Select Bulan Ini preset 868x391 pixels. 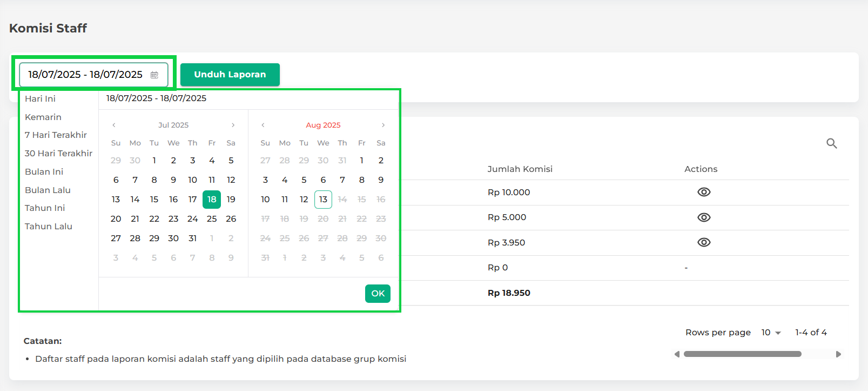[44, 171]
